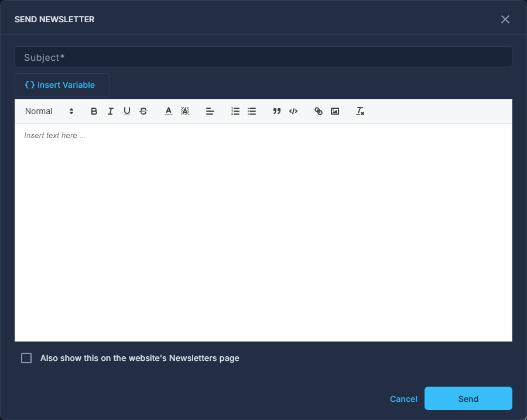The height and width of the screenshot is (420, 527).
Task: Open the text alignment options
Action: click(x=210, y=111)
